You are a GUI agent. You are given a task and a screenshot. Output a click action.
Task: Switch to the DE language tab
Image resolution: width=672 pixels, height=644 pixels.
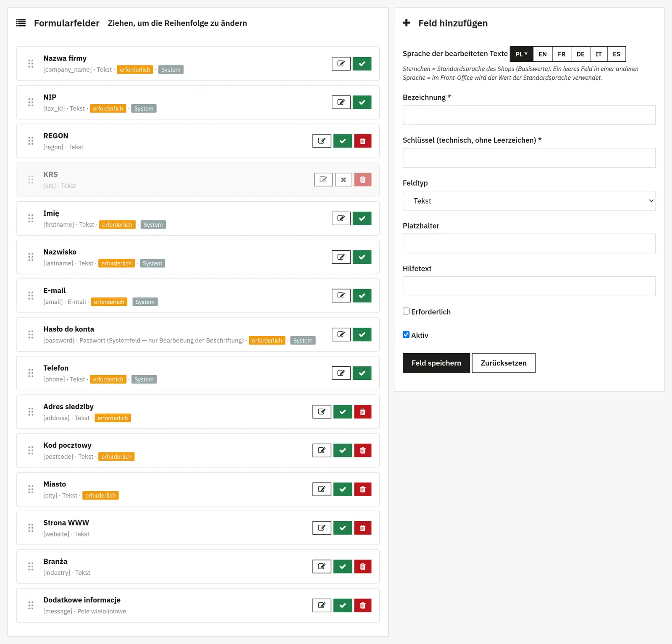tap(580, 54)
